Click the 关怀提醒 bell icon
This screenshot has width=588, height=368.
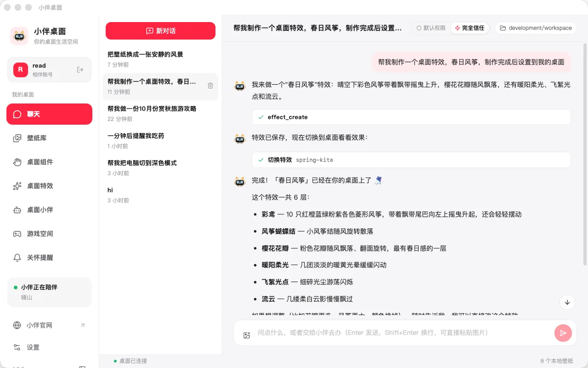click(17, 258)
